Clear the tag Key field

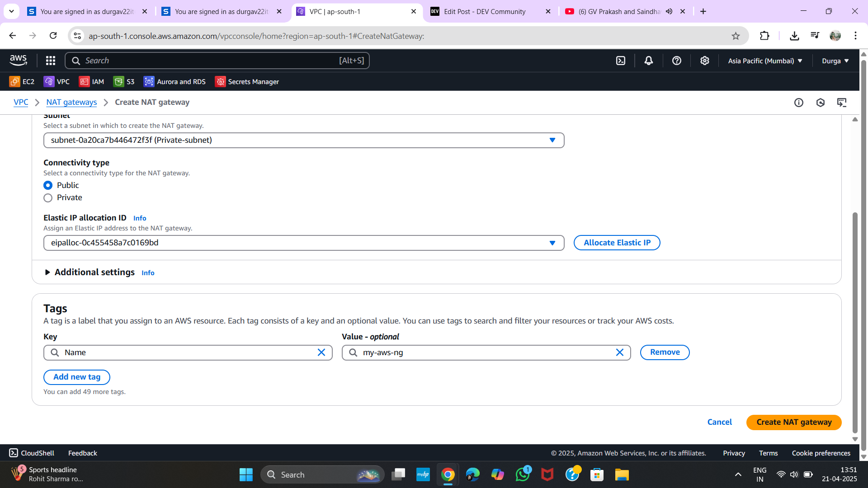(x=321, y=352)
